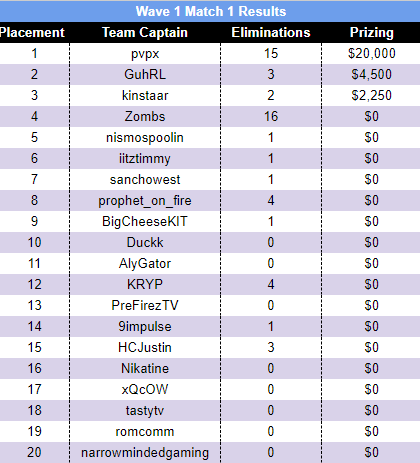Image resolution: width=420 pixels, height=463 pixels.
Task: Select the Placement column header
Action: coord(32,32)
